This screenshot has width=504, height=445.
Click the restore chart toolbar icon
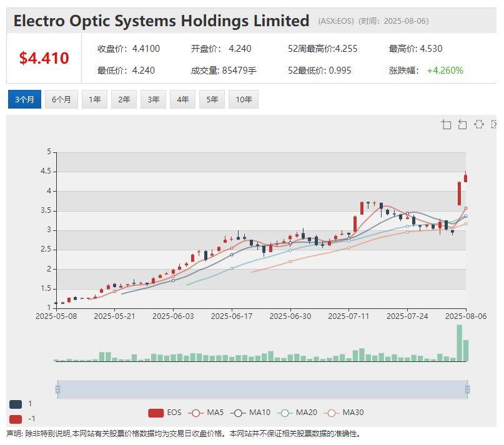click(479, 124)
